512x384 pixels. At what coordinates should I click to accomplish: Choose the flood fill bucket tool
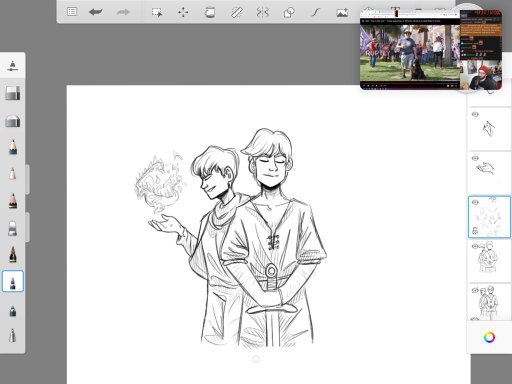click(210, 13)
